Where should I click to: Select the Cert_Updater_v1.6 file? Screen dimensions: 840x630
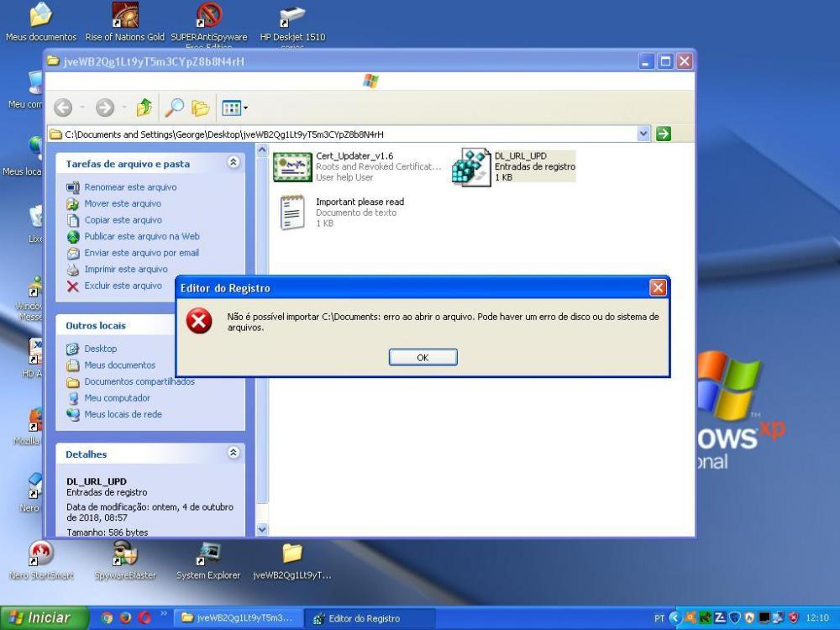[292, 166]
